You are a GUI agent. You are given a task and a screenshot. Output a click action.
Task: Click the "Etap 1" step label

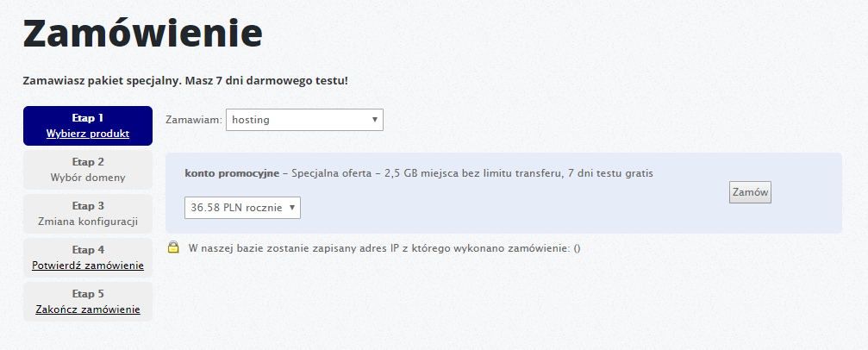click(88, 118)
